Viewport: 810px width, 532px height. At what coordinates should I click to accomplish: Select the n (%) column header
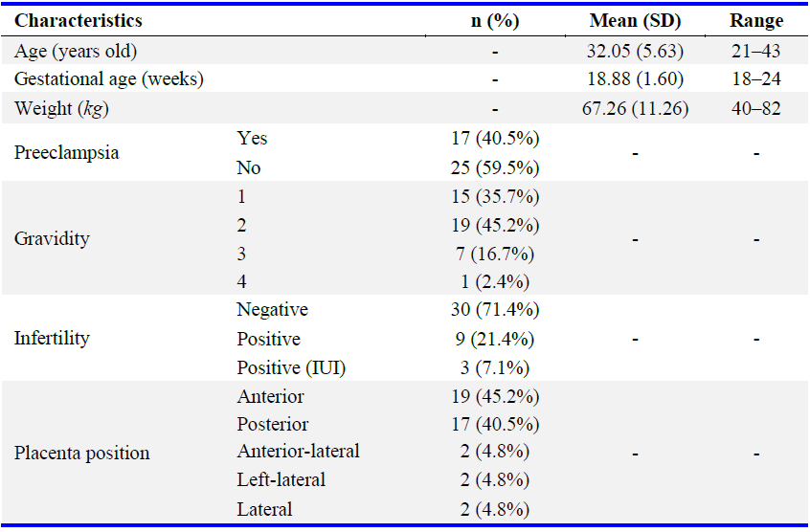[x=495, y=20]
